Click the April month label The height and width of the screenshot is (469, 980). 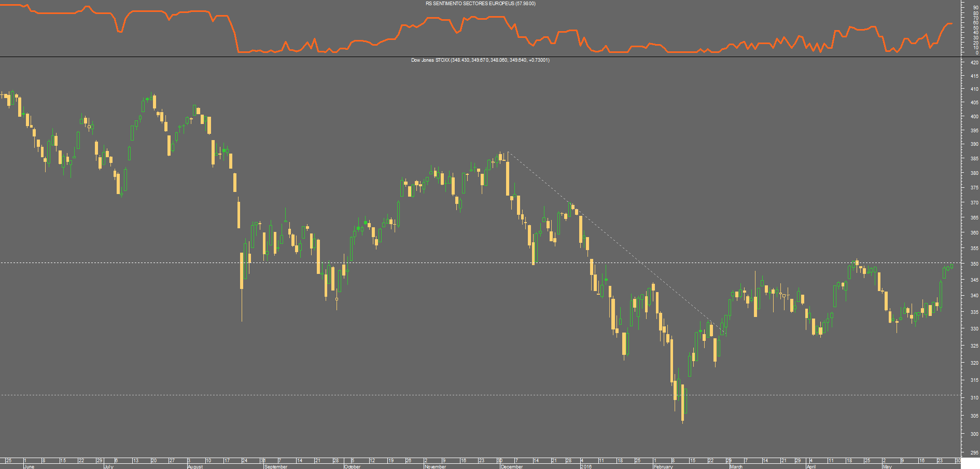click(811, 466)
